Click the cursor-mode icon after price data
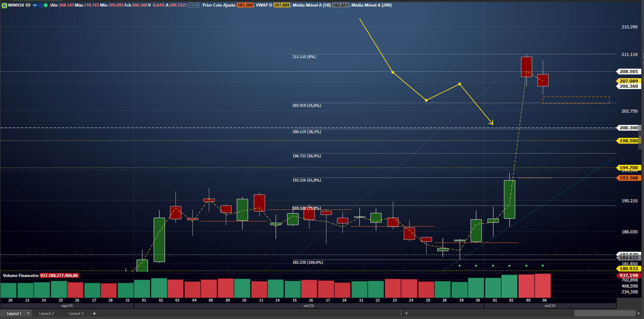 pyautogui.click(x=191, y=5)
